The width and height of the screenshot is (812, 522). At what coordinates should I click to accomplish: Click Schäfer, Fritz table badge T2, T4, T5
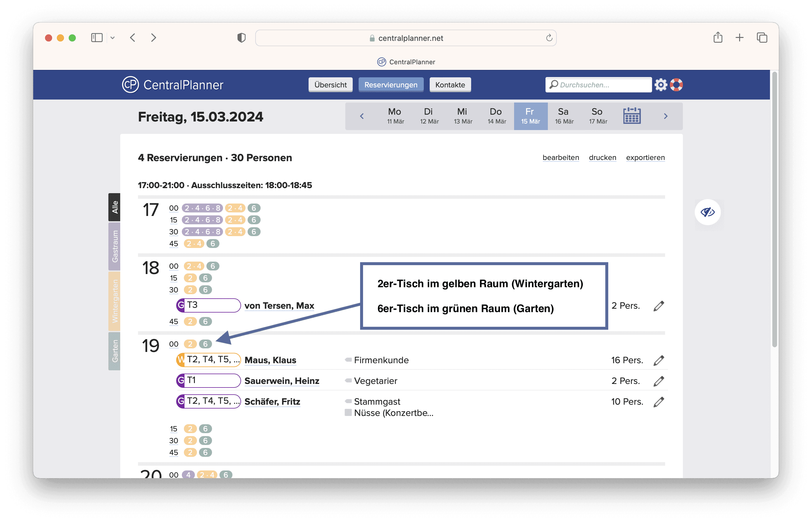(208, 401)
